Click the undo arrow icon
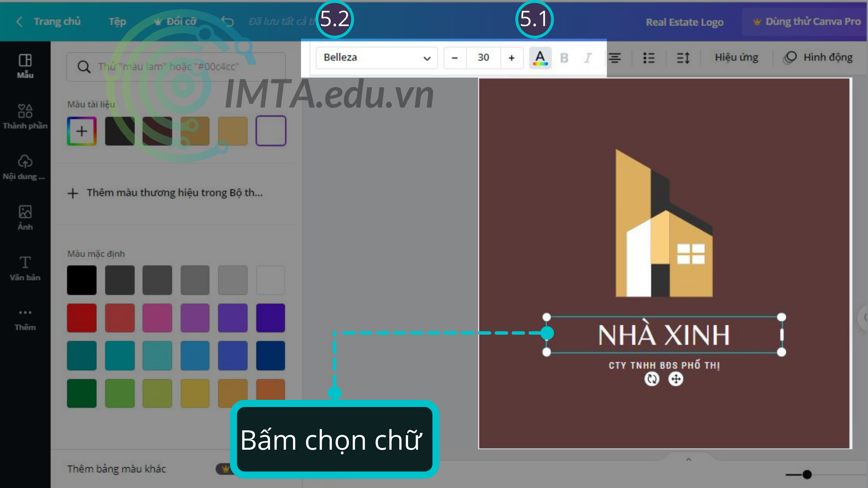Viewport: 868px width, 488px height. pyautogui.click(x=228, y=21)
